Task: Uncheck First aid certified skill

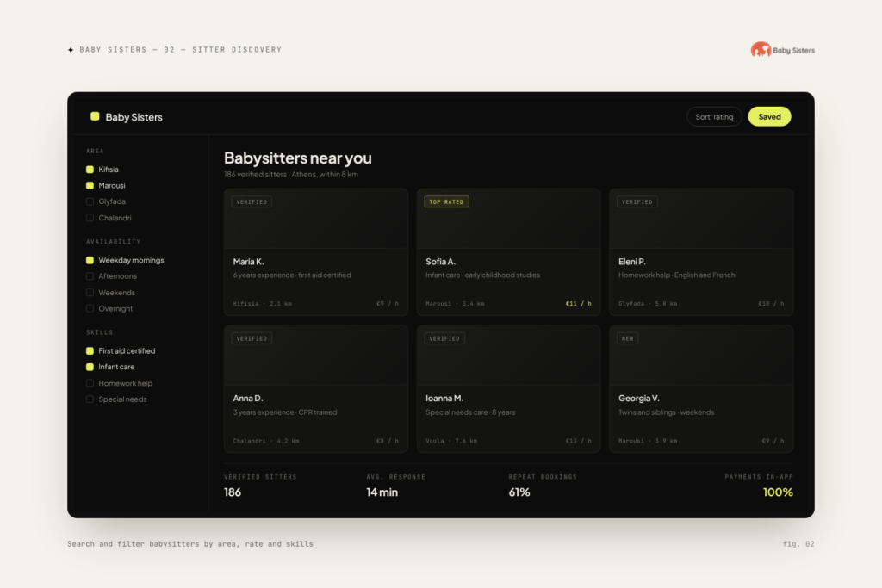Action: [90, 350]
